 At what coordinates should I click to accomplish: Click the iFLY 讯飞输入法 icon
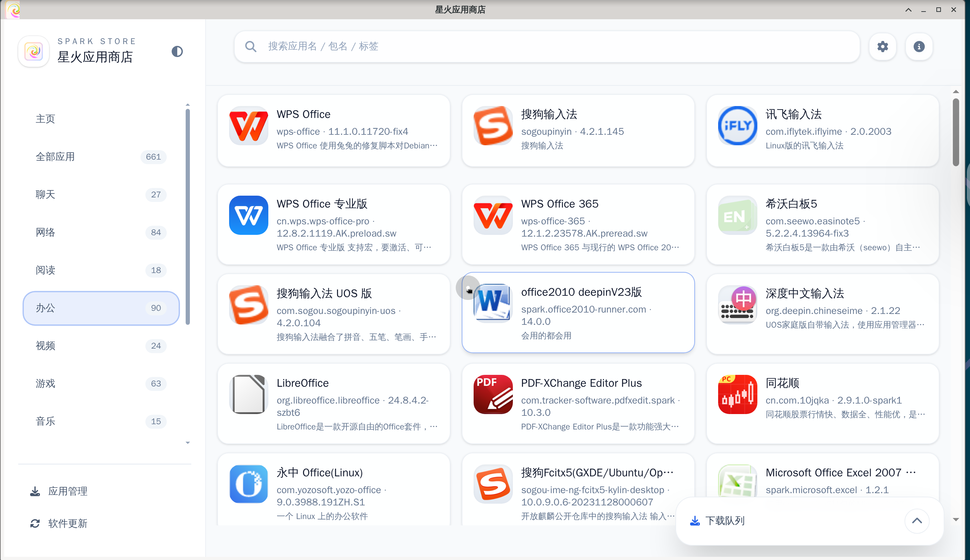(737, 125)
